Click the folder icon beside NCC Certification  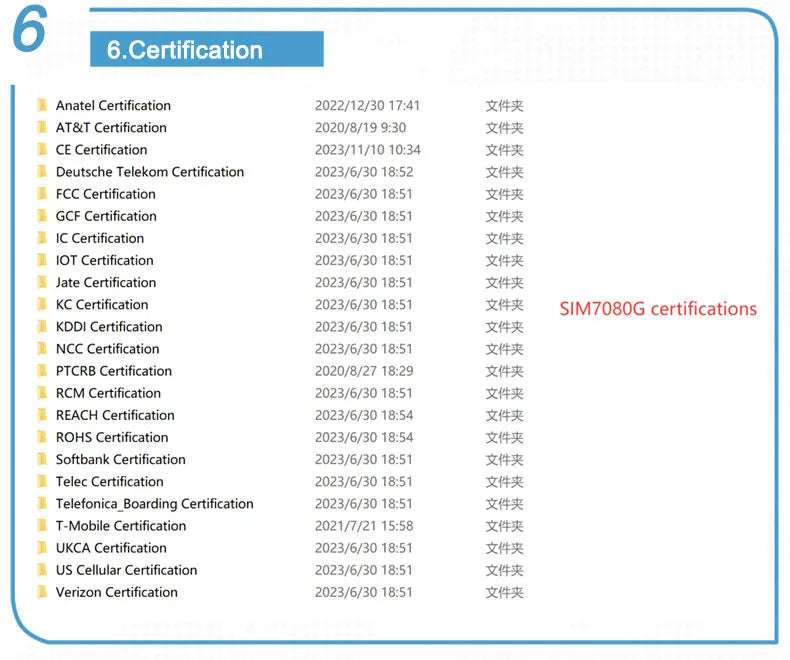(x=42, y=349)
